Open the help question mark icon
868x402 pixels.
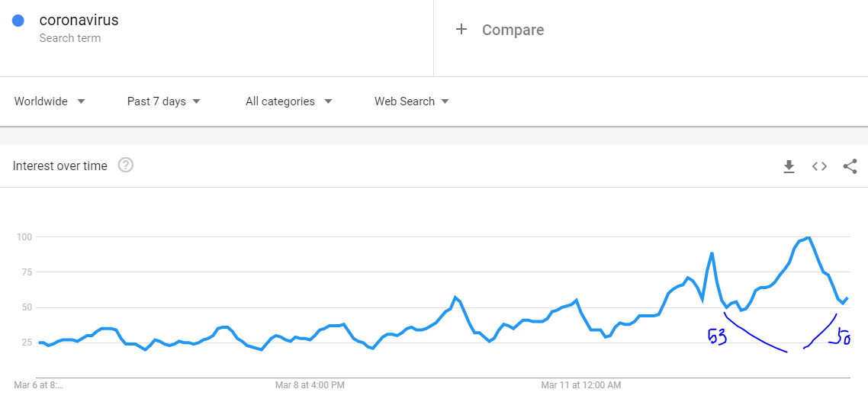tap(126, 165)
